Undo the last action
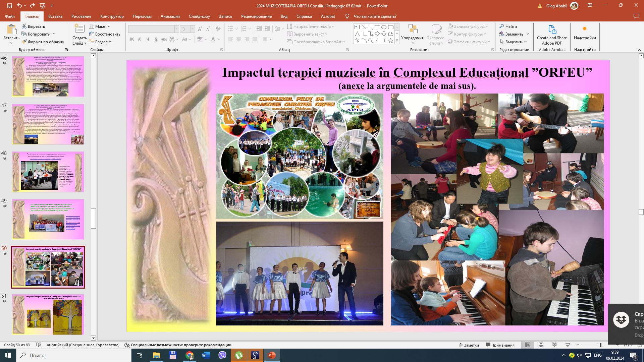This screenshot has height=362, width=644. [x=19, y=6]
